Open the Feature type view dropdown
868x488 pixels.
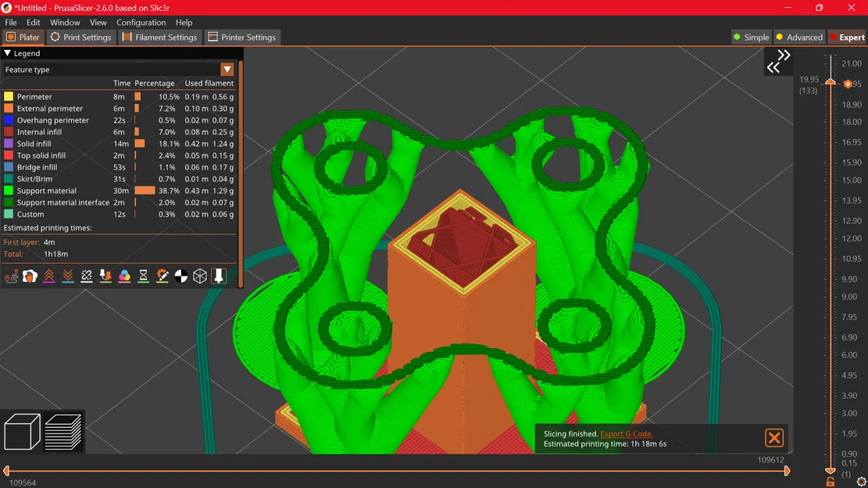pos(227,69)
